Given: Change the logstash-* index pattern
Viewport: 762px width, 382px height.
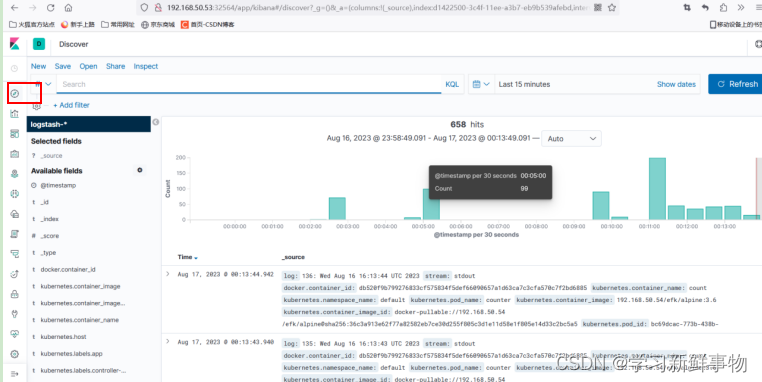Looking at the screenshot, I should [x=89, y=124].
